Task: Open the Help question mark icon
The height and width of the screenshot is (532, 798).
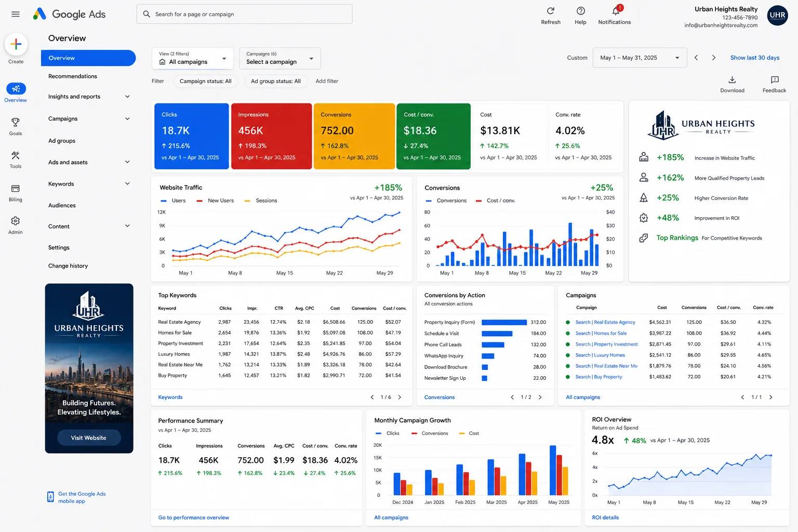Action: click(581, 11)
